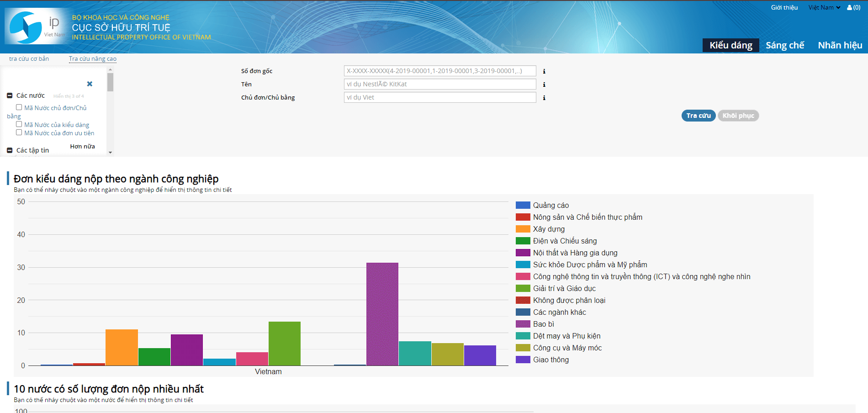Collapse the Các nước section icon
Viewport: 868px width, 413px height.
pyautogui.click(x=10, y=95)
